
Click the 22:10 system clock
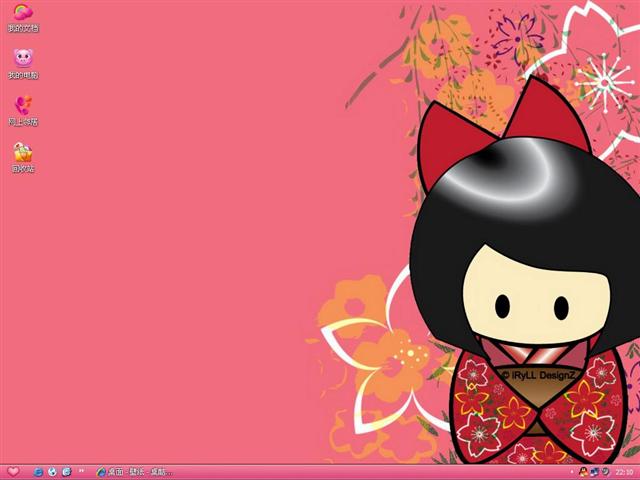[624, 472]
